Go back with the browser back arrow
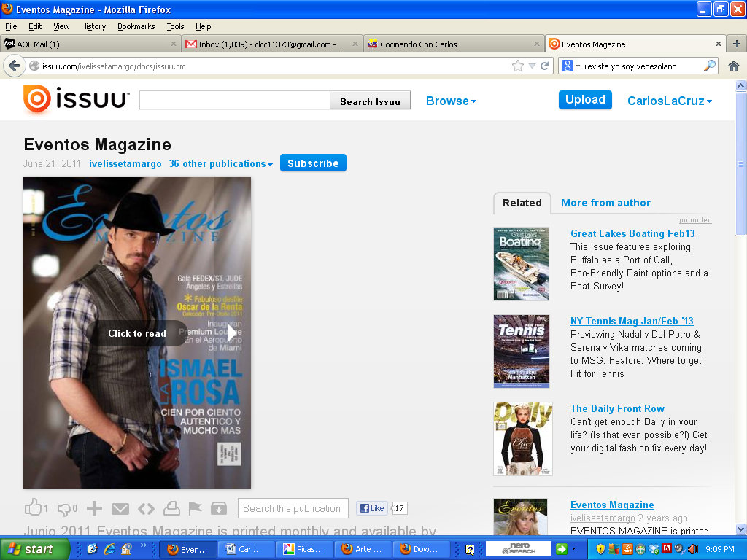 15,66
